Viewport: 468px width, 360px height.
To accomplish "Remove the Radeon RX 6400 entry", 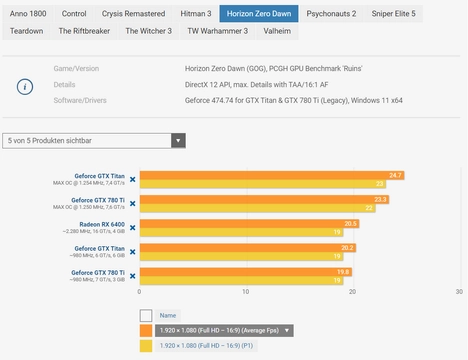I will (x=132, y=228).
